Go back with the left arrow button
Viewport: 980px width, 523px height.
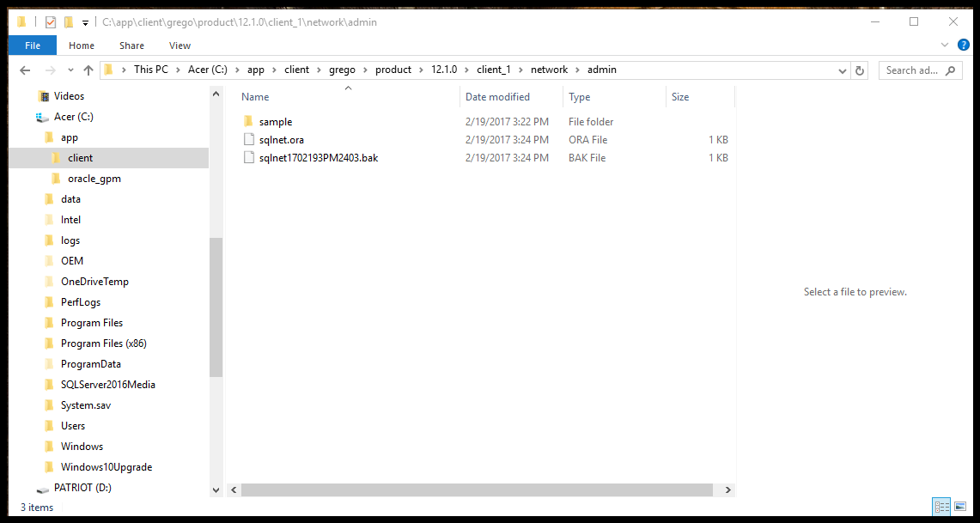tap(25, 70)
